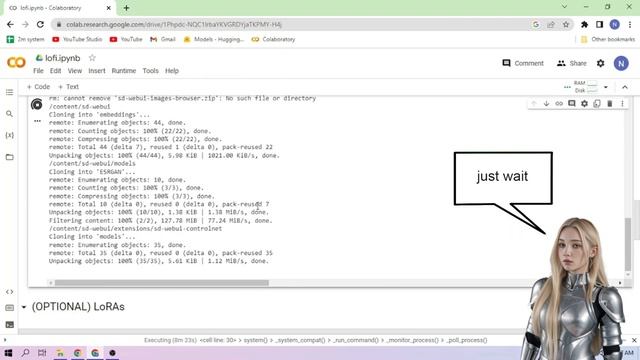Image resolution: width=640 pixels, height=360 pixels.
Task: Open Models - Hugging bookmark
Action: pyautogui.click(x=214, y=39)
